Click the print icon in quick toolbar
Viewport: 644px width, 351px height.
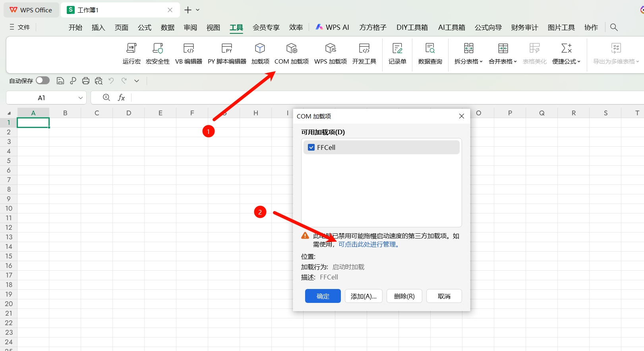(86, 81)
